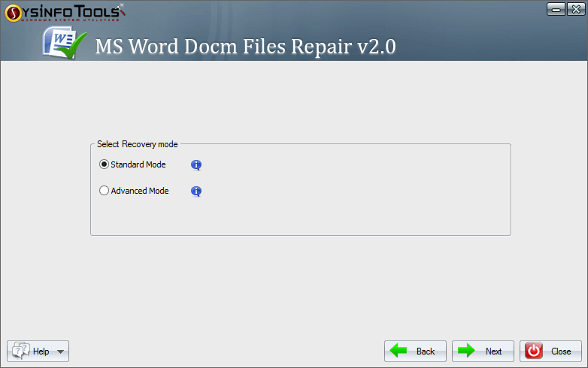
Task: Click the 'MS Word Docm Files Repair v2.0' title
Action: pyautogui.click(x=246, y=47)
